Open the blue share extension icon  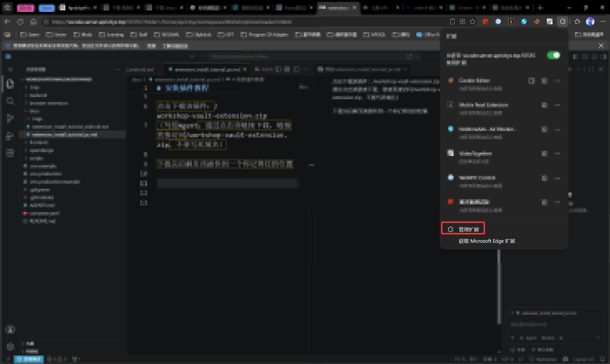click(498, 22)
